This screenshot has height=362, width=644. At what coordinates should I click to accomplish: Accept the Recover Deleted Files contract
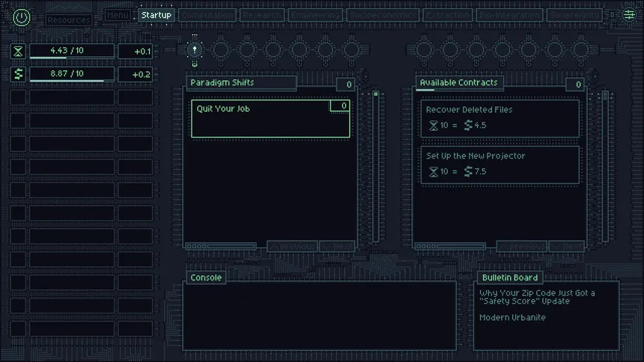point(499,119)
